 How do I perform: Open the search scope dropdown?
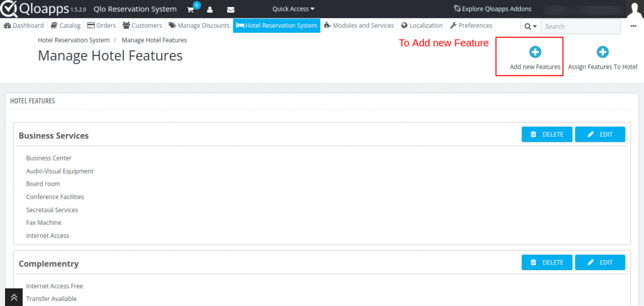[x=531, y=26]
